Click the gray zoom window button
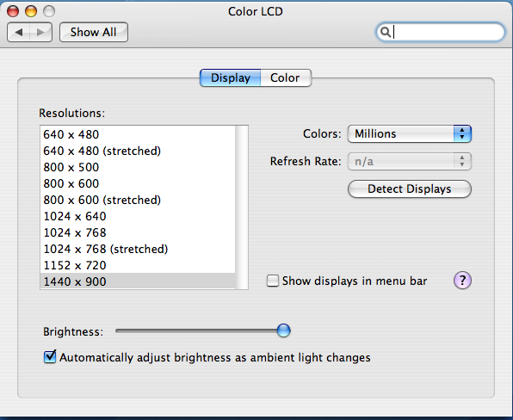The width and height of the screenshot is (513, 420). pyautogui.click(x=49, y=11)
